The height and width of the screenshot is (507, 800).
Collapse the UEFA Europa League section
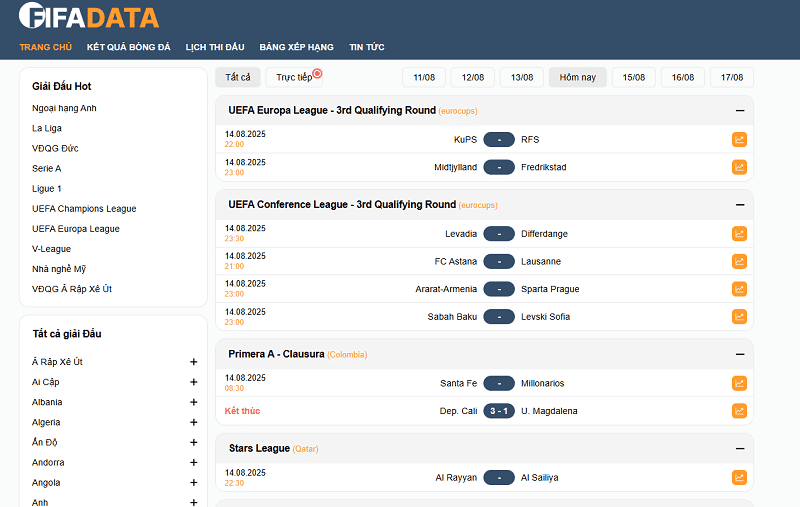point(740,111)
